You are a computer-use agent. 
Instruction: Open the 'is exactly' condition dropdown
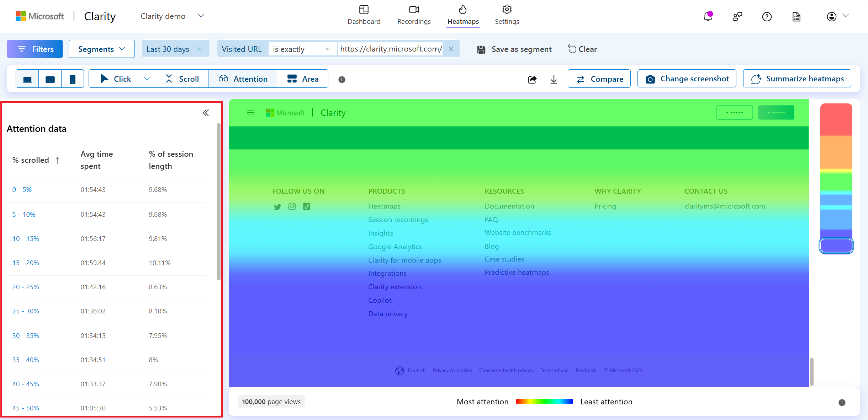(x=302, y=49)
